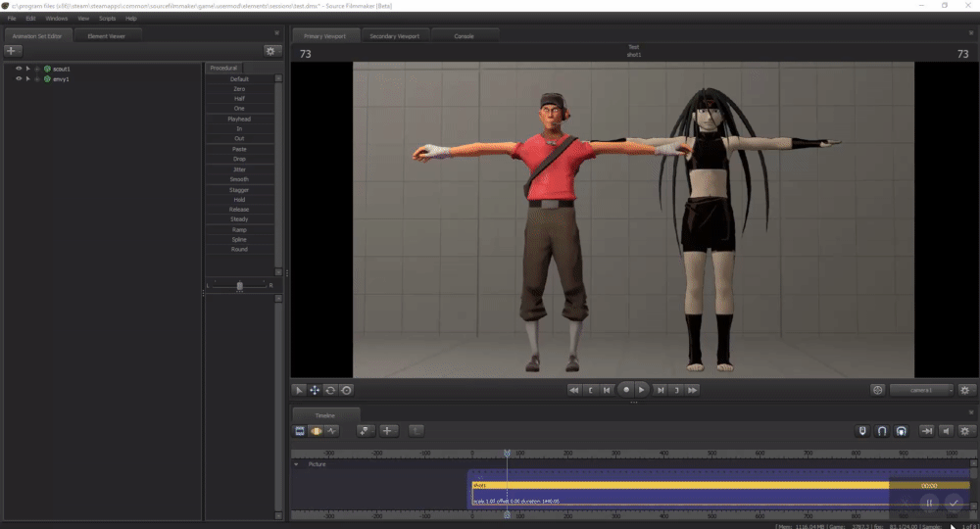Apply the Smooth procedural preset

pos(239,179)
